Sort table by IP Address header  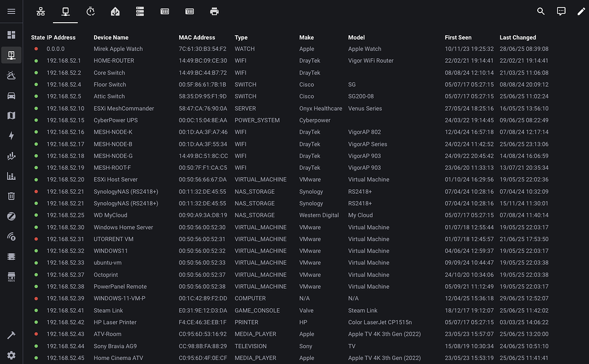pyautogui.click(x=61, y=38)
